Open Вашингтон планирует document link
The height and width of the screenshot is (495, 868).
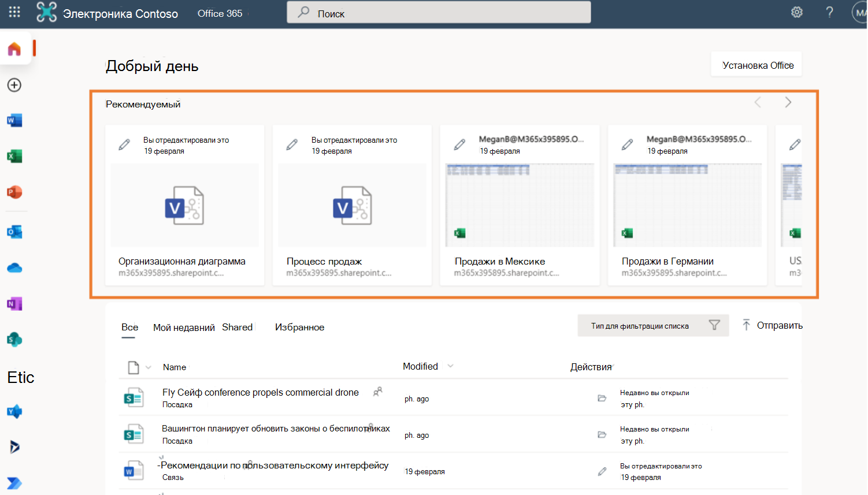[276, 429]
